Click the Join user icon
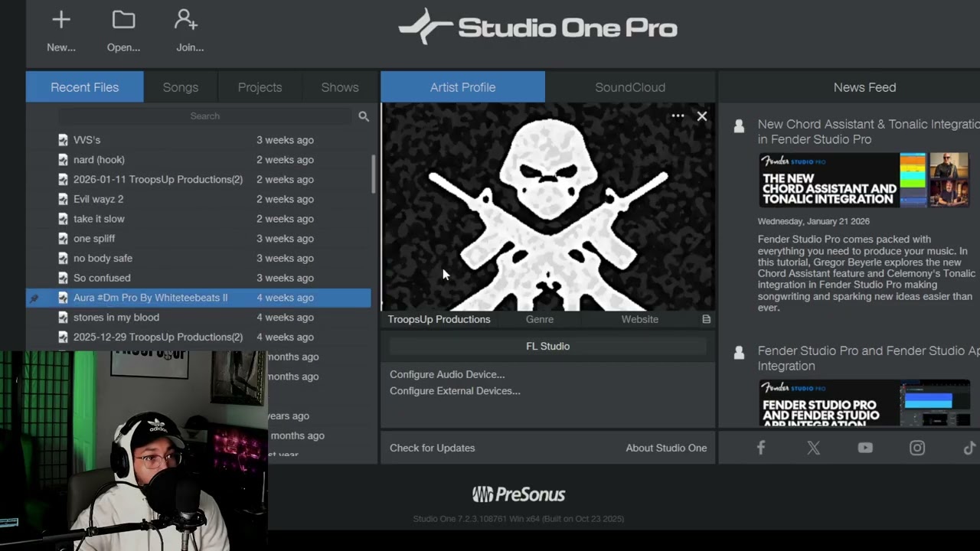 [186, 20]
